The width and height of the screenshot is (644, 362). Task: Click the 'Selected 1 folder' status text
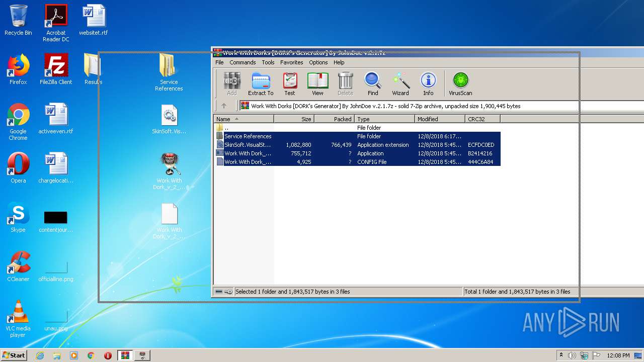pos(293,292)
